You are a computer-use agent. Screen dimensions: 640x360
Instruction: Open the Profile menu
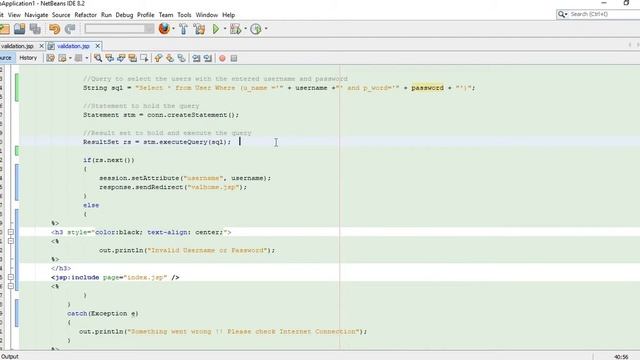[x=145, y=15]
